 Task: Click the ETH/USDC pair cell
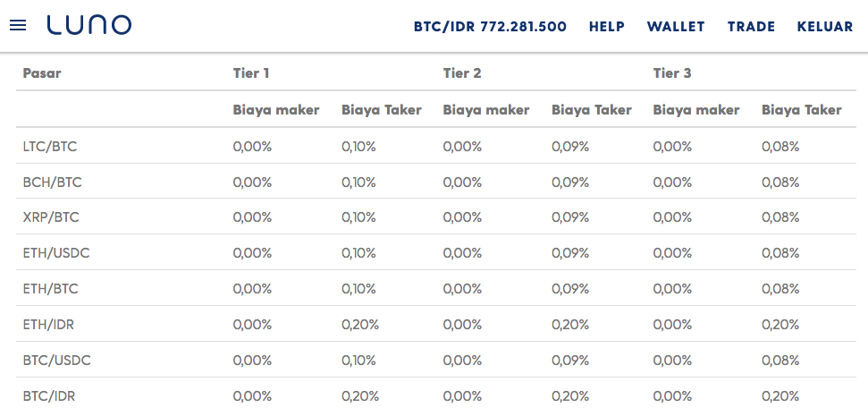[x=56, y=253]
